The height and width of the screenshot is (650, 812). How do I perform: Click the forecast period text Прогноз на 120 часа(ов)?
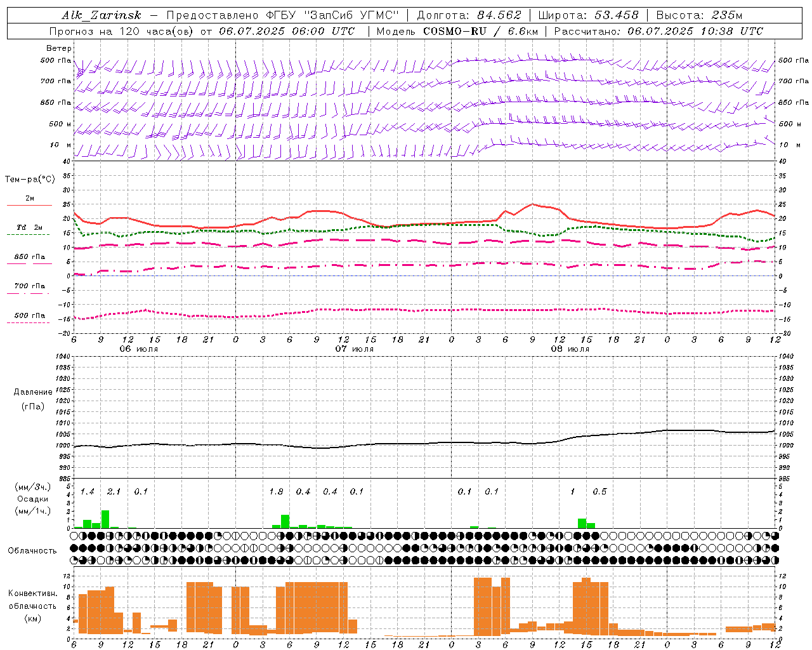[122, 31]
